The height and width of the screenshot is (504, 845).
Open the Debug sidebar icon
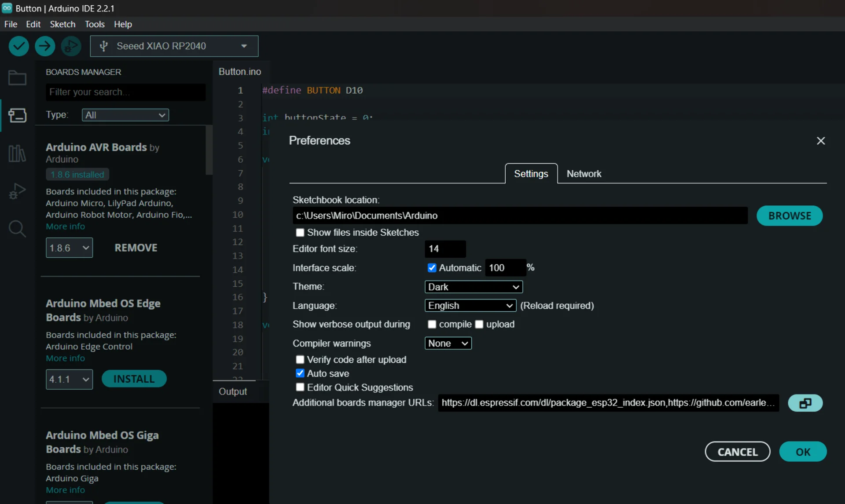(17, 191)
